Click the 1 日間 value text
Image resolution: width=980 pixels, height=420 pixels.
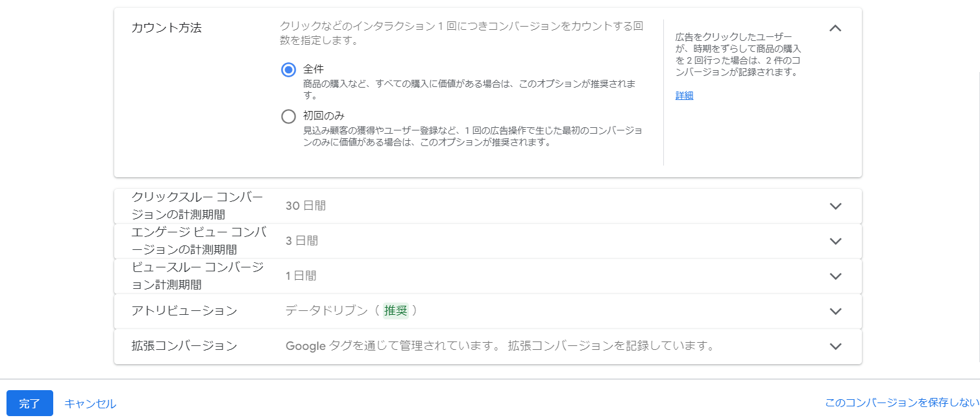pos(300,276)
